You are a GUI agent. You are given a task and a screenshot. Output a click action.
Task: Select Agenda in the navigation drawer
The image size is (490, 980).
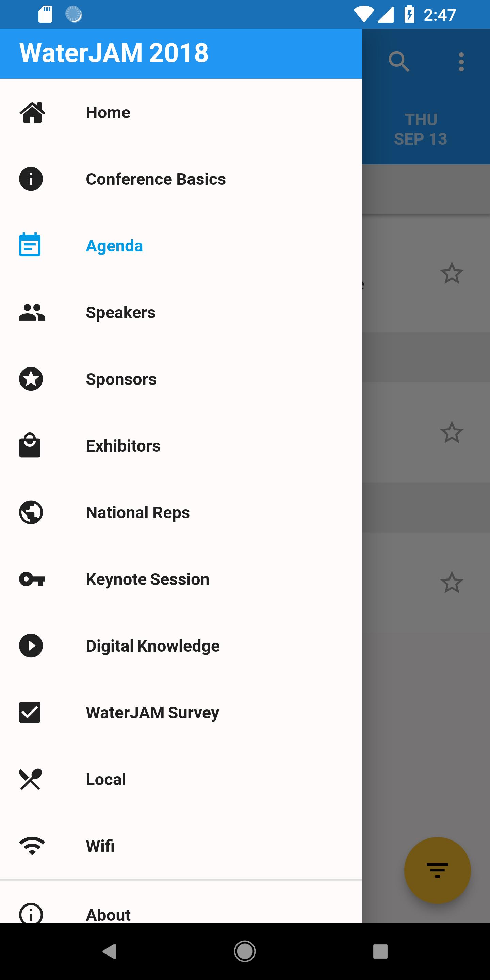[x=114, y=246]
